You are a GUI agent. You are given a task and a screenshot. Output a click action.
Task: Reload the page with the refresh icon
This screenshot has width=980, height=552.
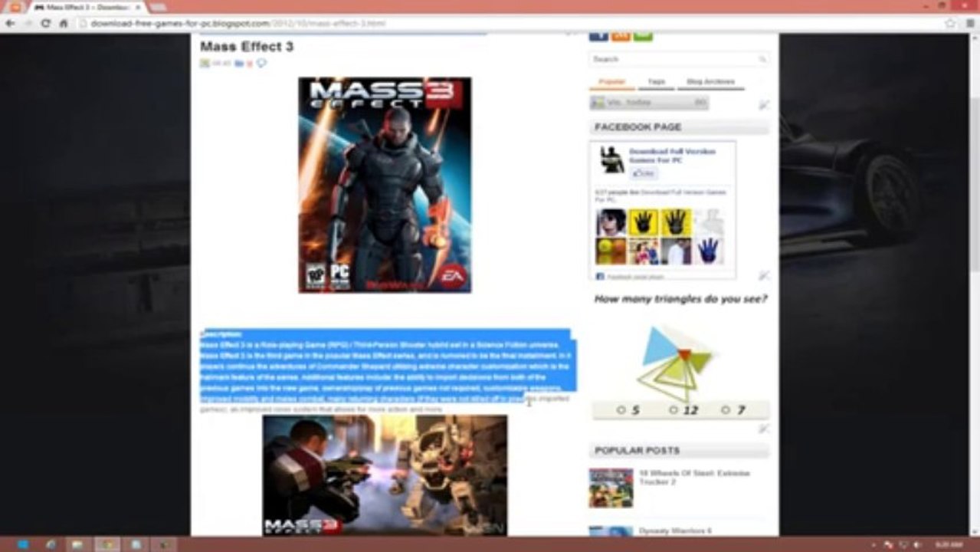[x=46, y=23]
